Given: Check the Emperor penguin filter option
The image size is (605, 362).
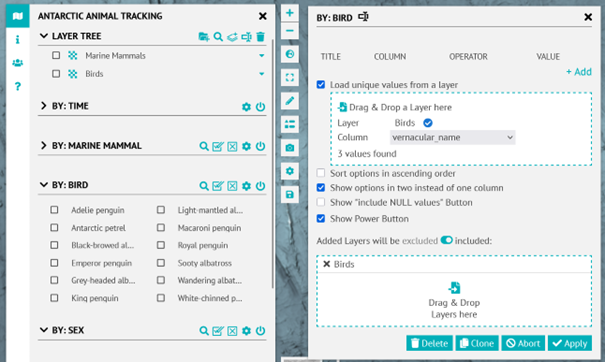Looking at the screenshot, I should [x=54, y=263].
